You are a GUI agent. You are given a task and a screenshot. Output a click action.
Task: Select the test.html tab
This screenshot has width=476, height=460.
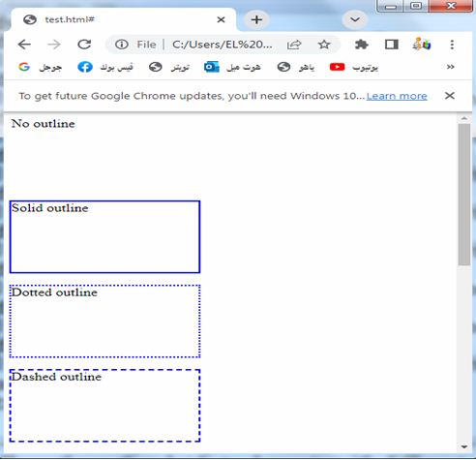(x=123, y=19)
